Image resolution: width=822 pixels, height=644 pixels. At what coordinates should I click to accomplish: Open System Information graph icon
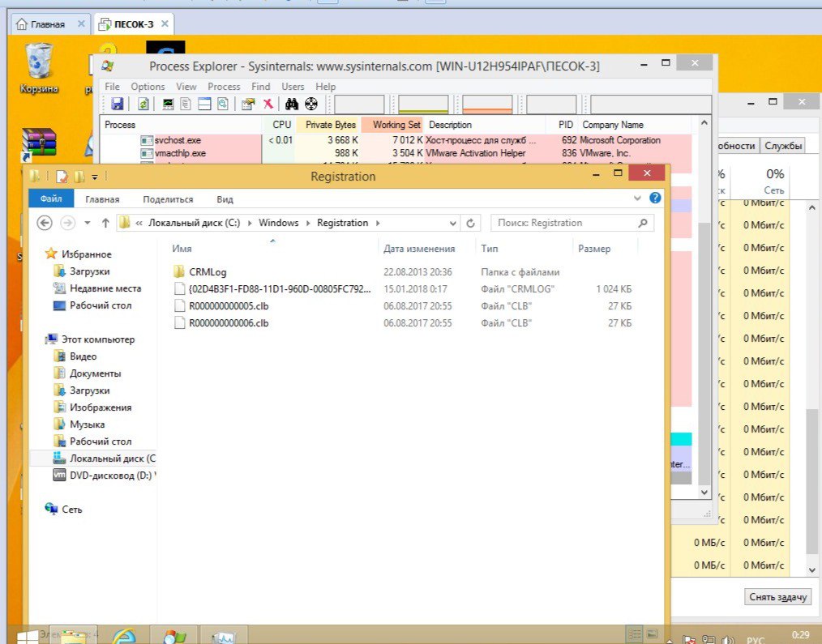168,104
